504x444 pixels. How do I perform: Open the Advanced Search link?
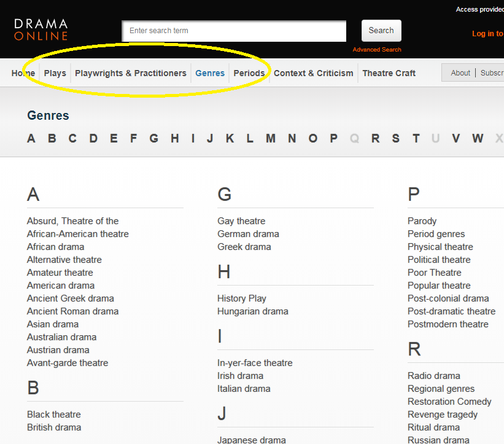[376, 50]
